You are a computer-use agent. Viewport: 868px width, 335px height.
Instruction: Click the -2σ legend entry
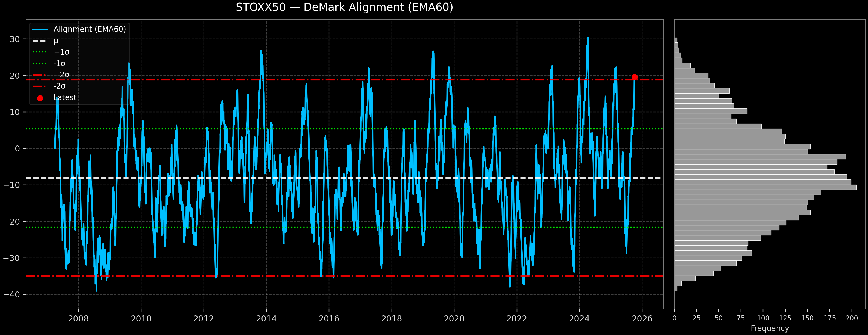(x=60, y=86)
